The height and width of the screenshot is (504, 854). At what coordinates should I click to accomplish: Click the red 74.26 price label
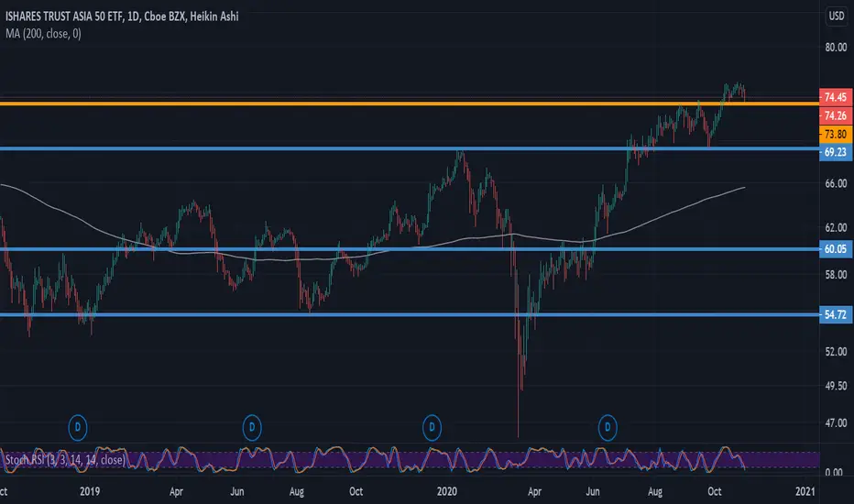point(836,115)
